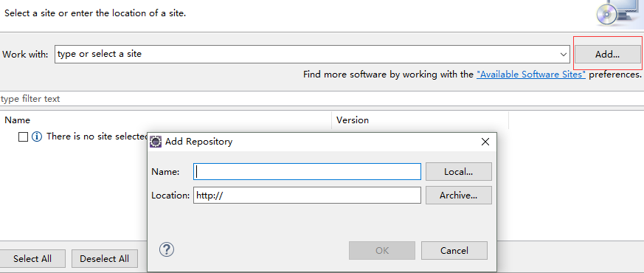The image size is (644, 273).
Task: Click the Deselect All button
Action: [104, 259]
